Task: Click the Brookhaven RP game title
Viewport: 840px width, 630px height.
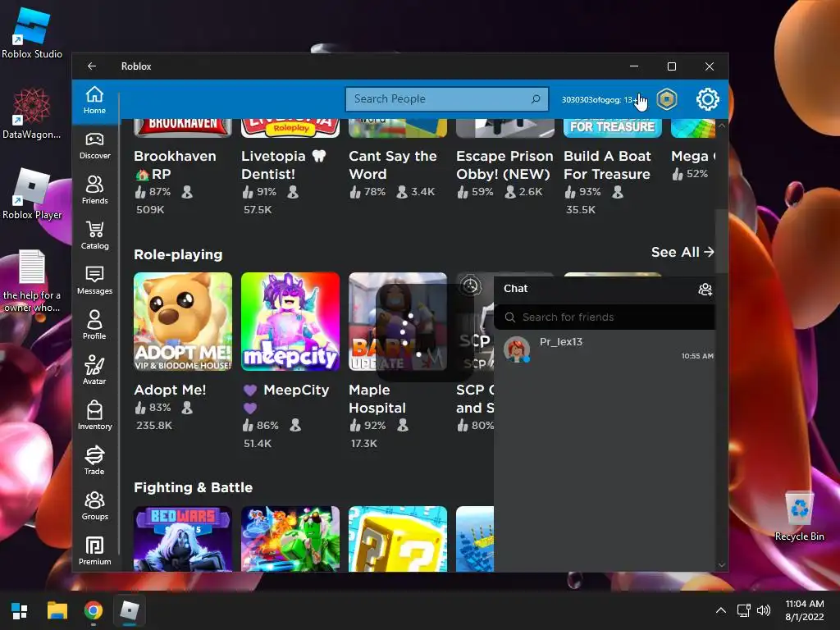Action: point(176,165)
